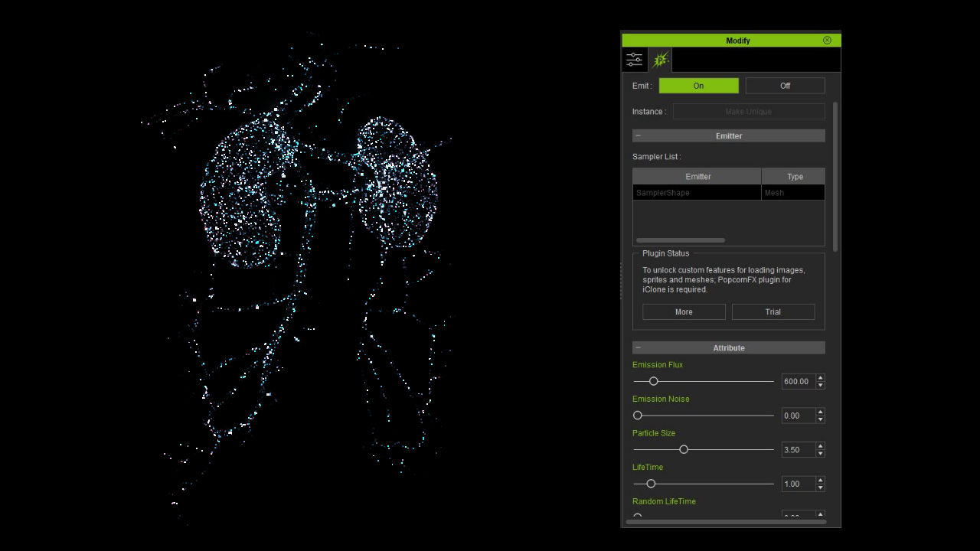Click the Type column header

coord(794,177)
